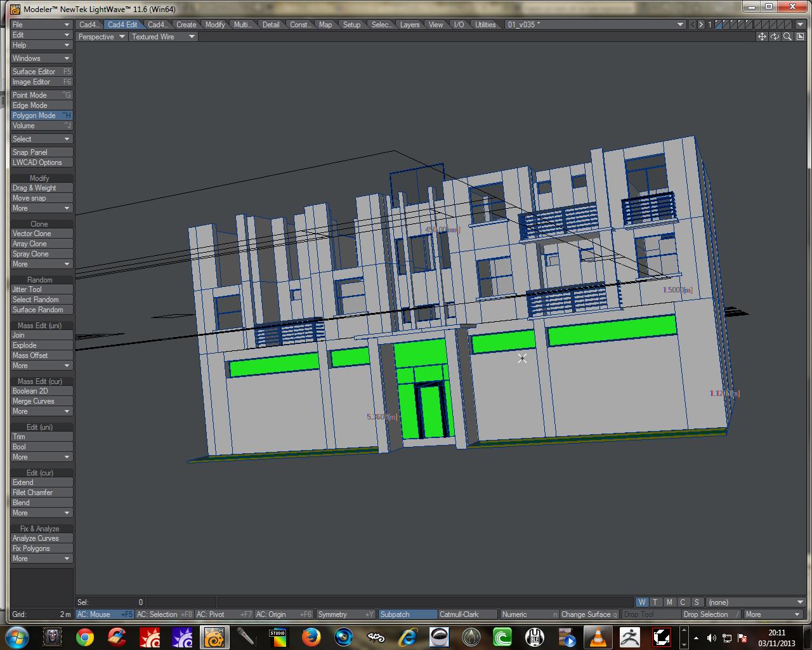Click the viewport rotate icon

[775, 37]
